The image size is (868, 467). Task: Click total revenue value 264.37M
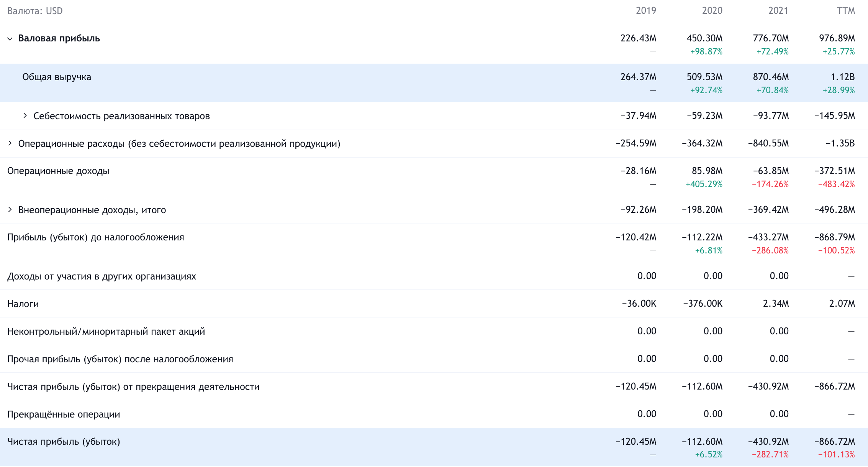[x=638, y=77]
